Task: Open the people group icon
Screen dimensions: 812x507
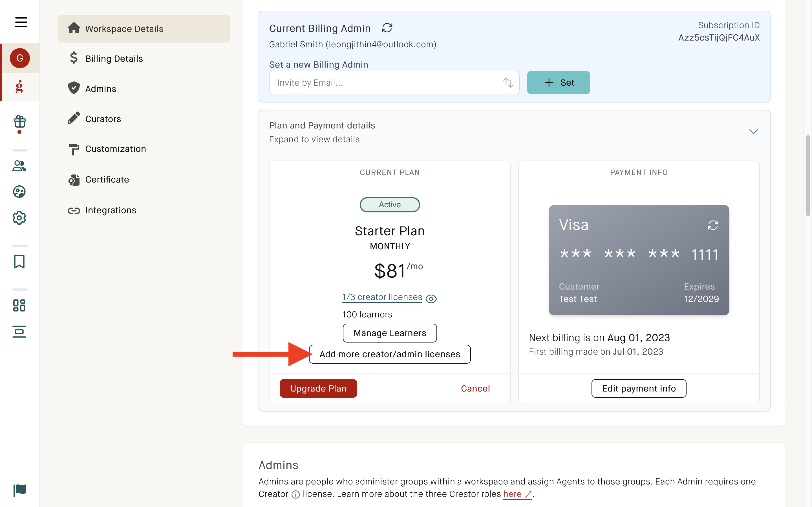Action: tap(19, 166)
